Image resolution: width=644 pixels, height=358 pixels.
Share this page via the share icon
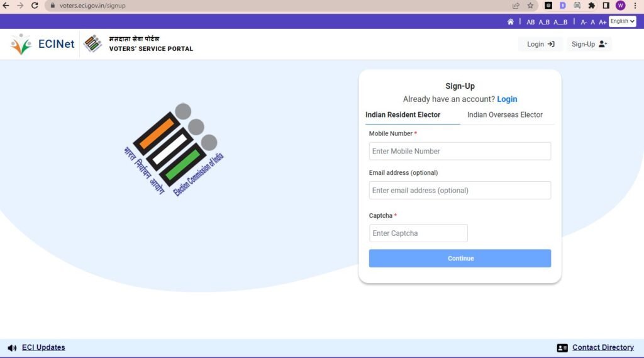(516, 6)
